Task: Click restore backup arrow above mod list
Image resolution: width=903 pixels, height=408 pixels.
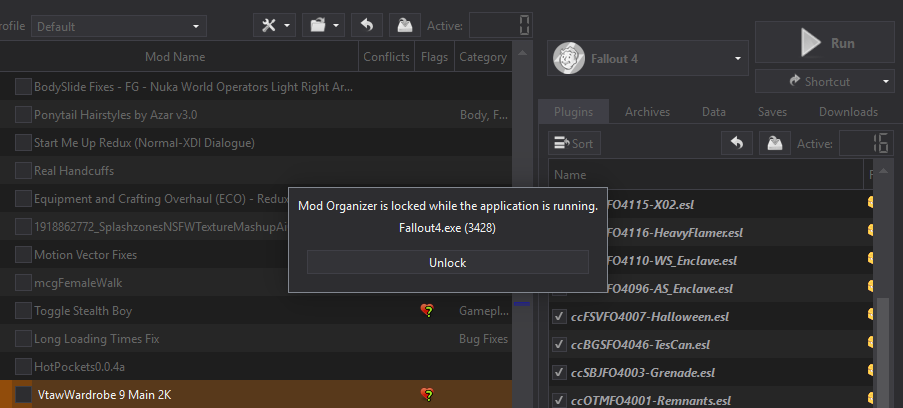Action: click(x=367, y=26)
